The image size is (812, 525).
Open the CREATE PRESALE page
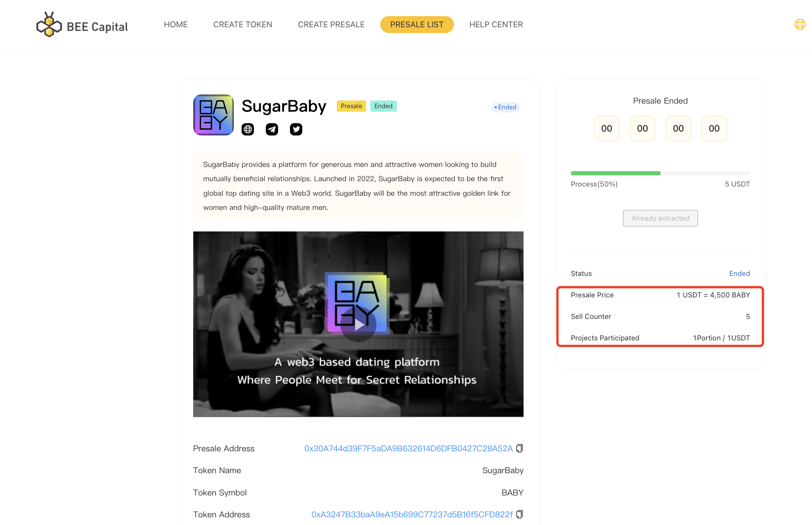tap(331, 25)
